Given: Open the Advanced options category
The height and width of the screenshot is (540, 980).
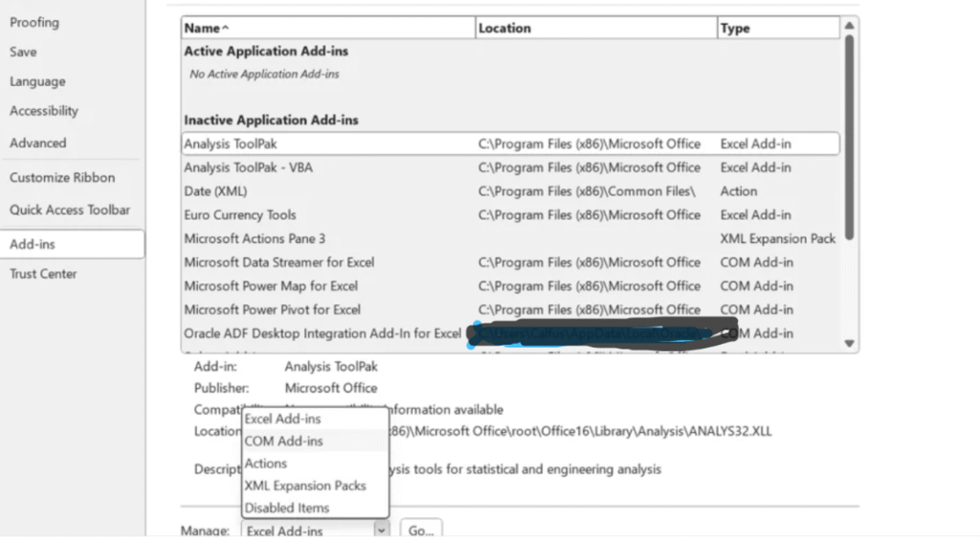Looking at the screenshot, I should coord(37,143).
